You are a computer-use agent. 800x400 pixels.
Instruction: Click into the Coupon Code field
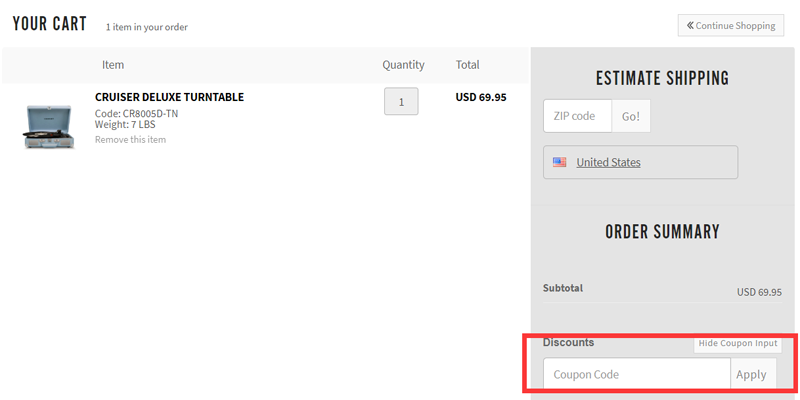point(637,374)
